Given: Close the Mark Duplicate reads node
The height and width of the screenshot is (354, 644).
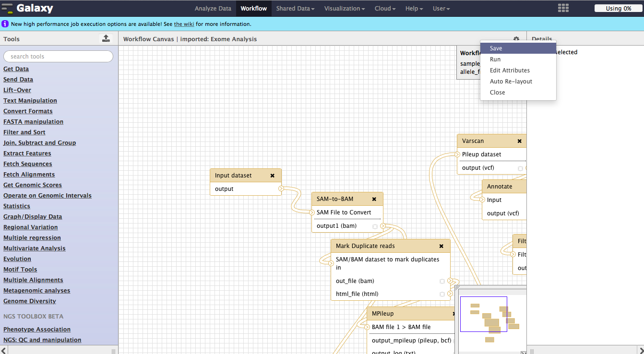Looking at the screenshot, I should point(441,246).
